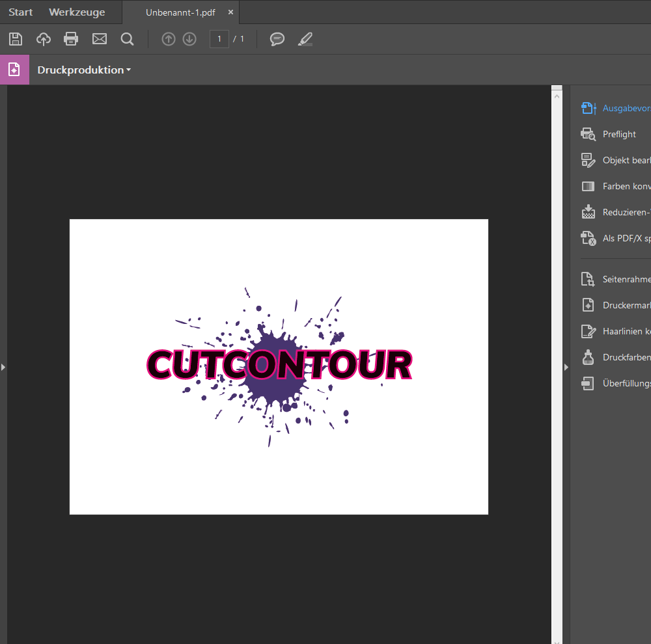Go to the next page with the down arrow

[x=189, y=39]
